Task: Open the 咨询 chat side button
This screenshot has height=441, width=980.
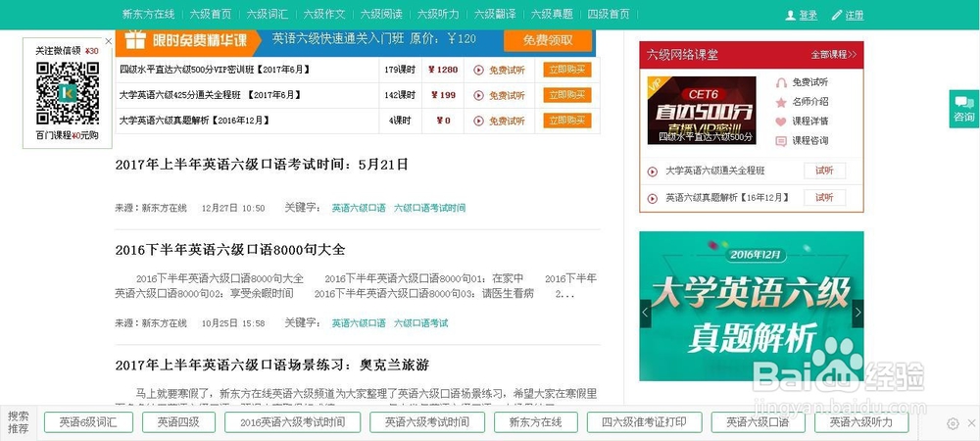Action: click(x=963, y=110)
